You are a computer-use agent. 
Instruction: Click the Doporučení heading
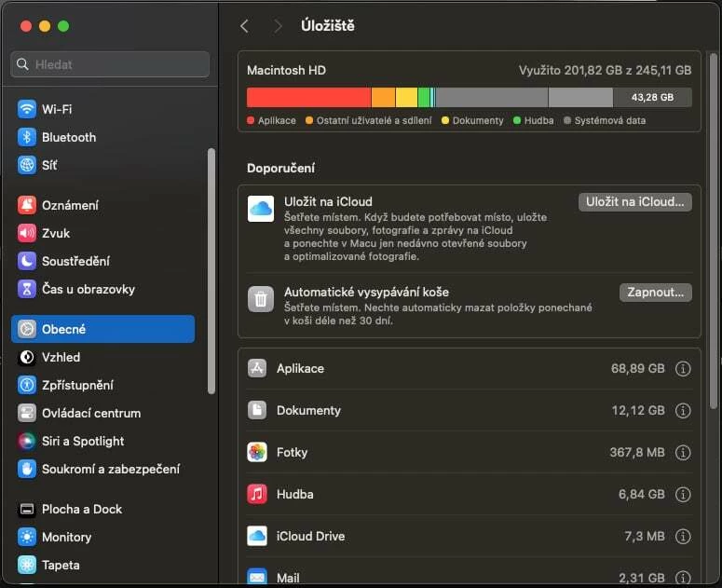click(x=280, y=168)
